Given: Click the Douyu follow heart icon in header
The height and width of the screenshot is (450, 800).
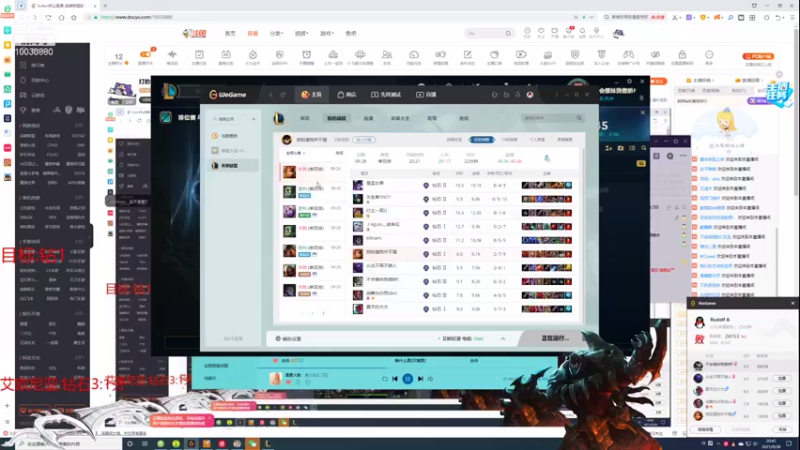Looking at the screenshot, I should point(541,32).
